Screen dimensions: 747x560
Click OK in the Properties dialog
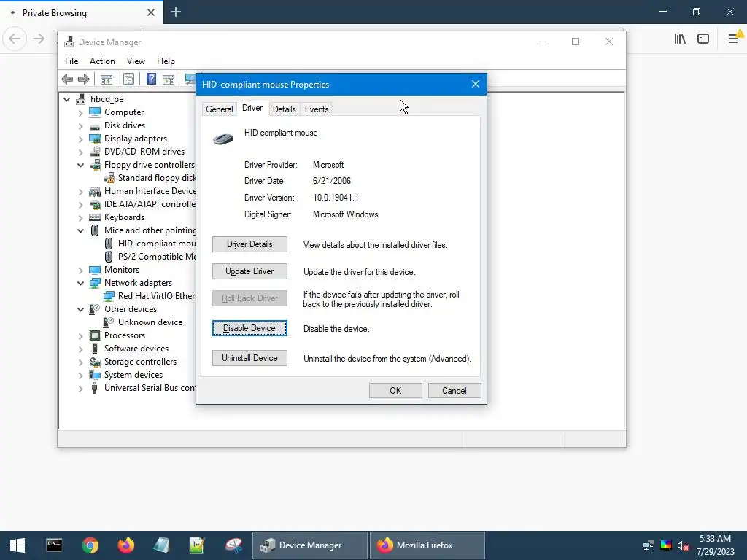pyautogui.click(x=395, y=391)
